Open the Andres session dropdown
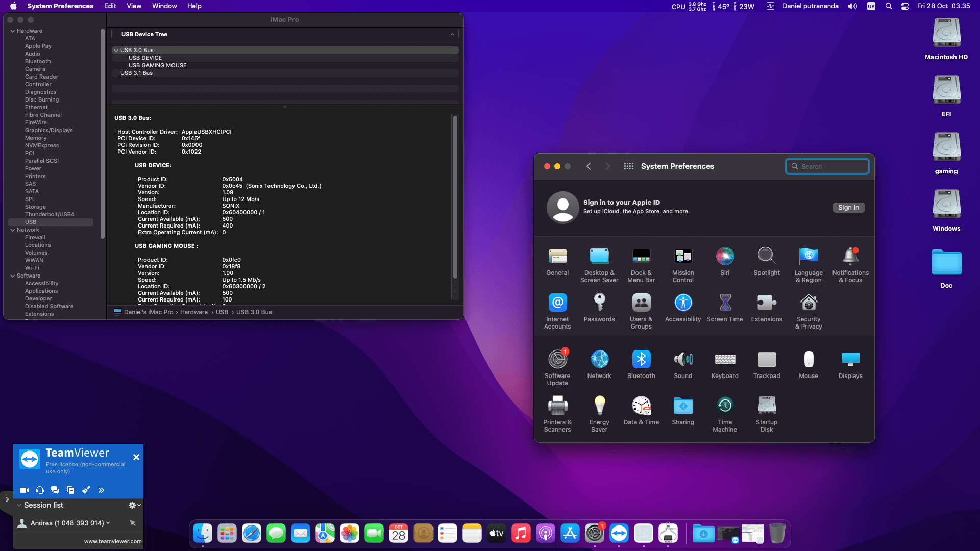980x551 pixels. point(108,523)
